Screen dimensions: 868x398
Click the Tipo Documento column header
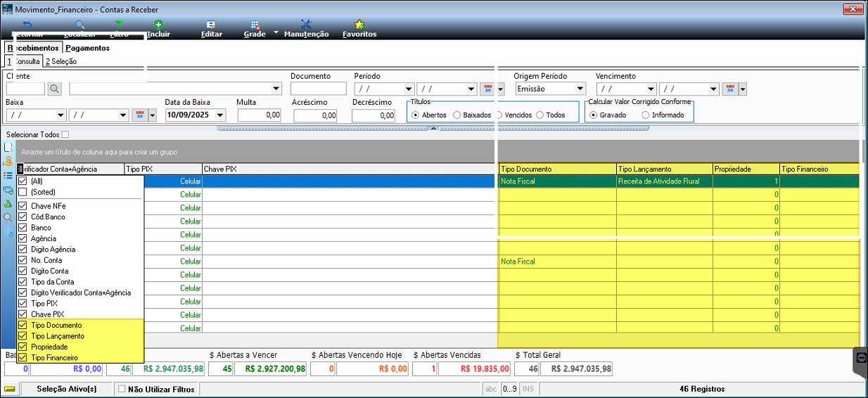(557, 169)
